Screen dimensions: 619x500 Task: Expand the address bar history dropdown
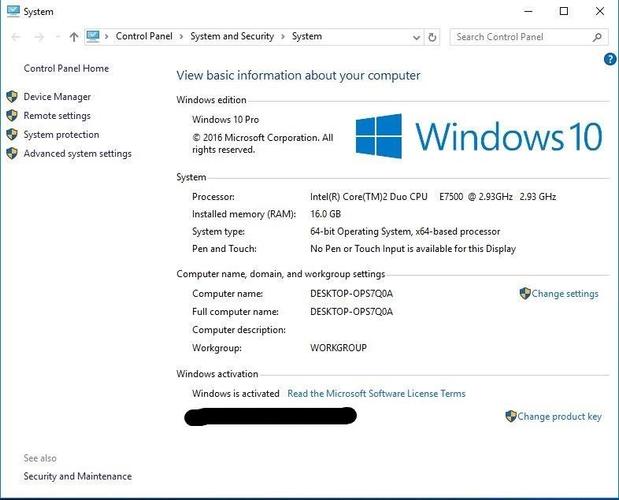pyautogui.click(x=416, y=37)
